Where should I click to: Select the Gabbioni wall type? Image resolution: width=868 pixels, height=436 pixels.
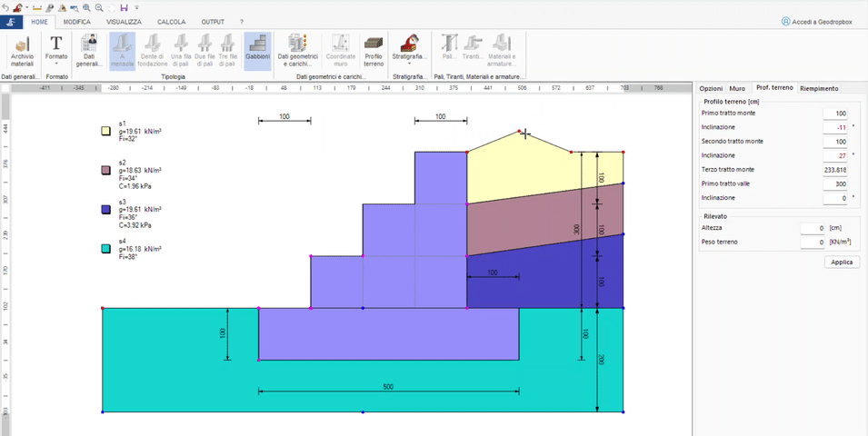(x=256, y=51)
